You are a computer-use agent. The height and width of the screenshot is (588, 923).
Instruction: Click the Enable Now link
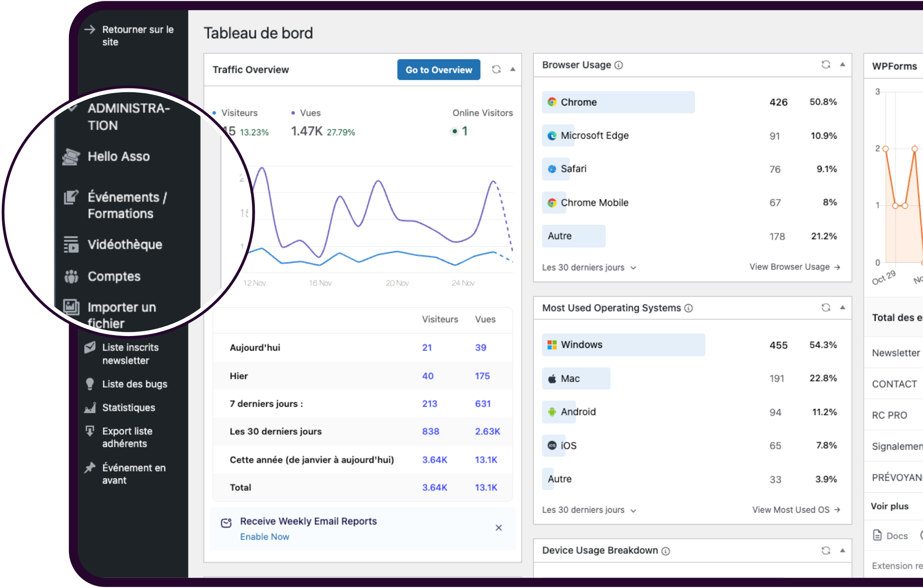click(x=264, y=537)
